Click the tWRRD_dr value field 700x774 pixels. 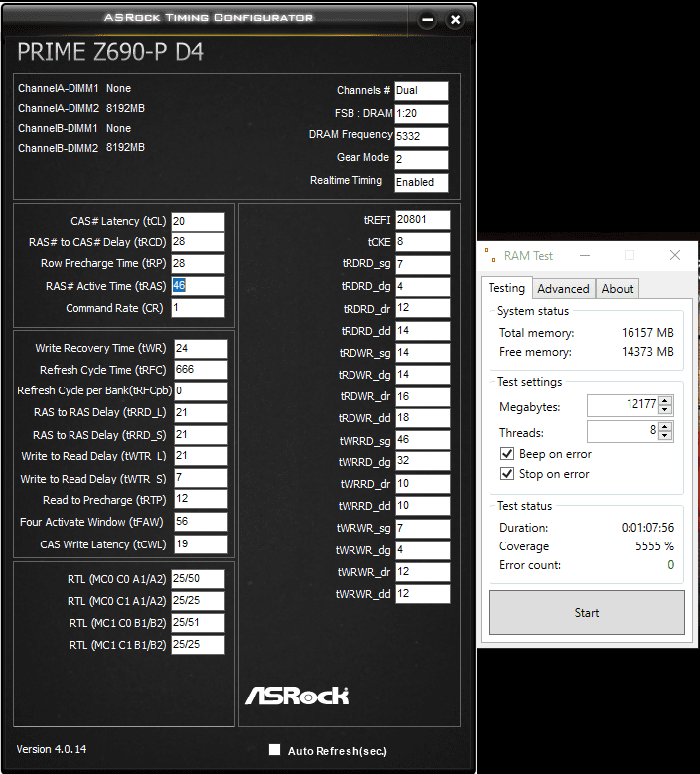(x=423, y=484)
